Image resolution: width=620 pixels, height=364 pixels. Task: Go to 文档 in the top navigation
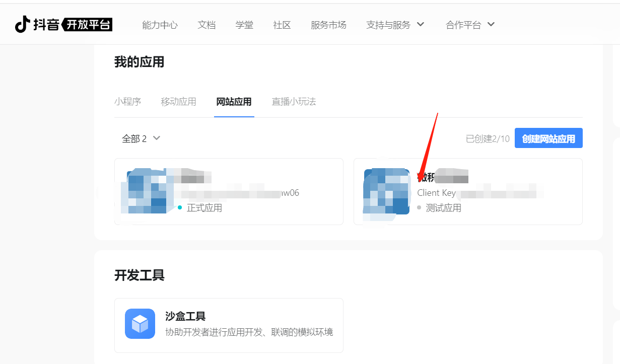pos(206,25)
